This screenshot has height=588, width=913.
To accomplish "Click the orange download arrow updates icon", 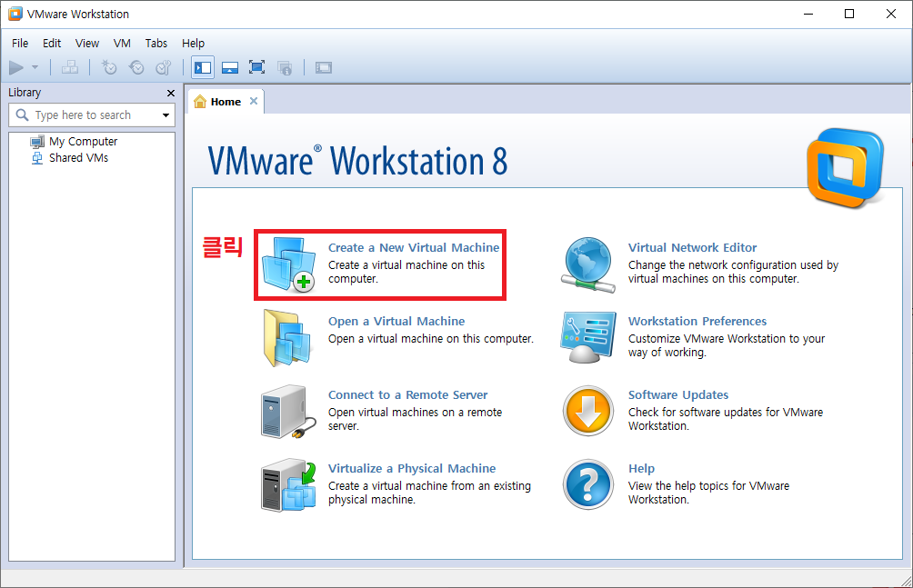I will [x=588, y=411].
